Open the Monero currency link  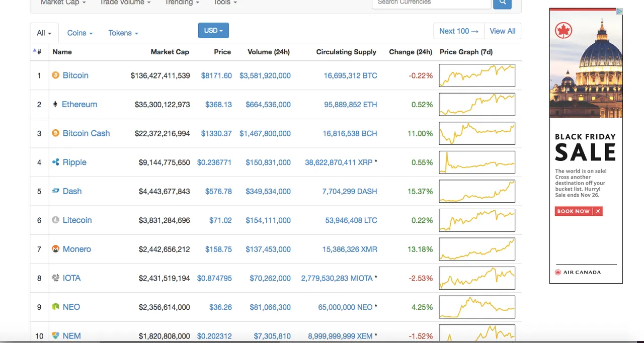pyautogui.click(x=77, y=249)
